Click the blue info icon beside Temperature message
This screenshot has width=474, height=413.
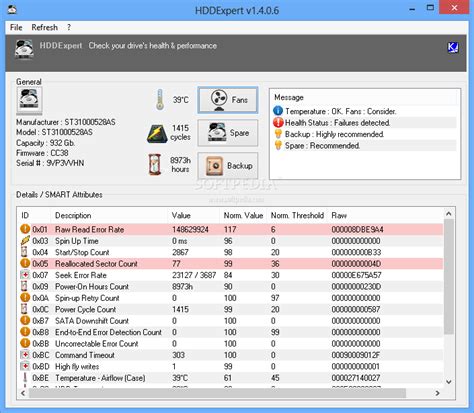pyautogui.click(x=278, y=111)
